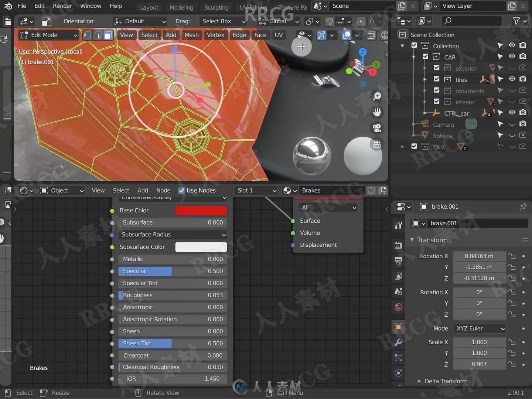The height and width of the screenshot is (399, 532).
Task: Toggle overlays icon in viewport header
Action: 346,35
